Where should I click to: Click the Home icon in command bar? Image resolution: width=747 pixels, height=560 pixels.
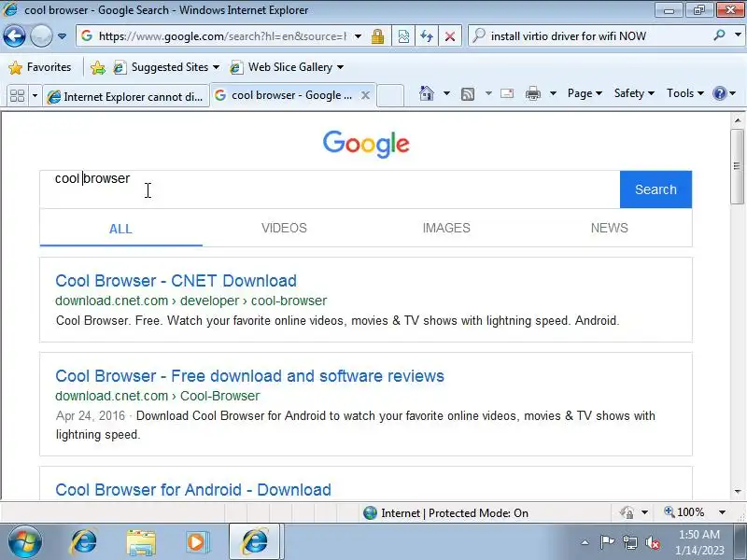[427, 93]
